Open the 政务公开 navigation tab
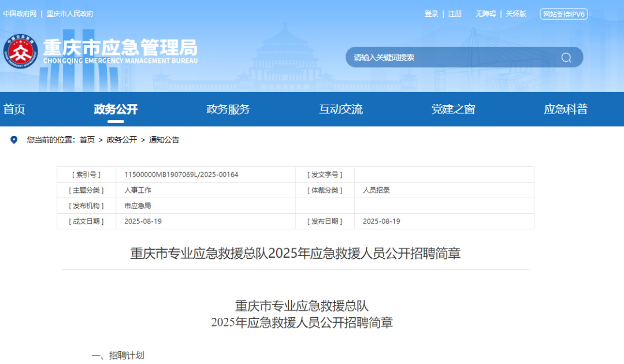The height and width of the screenshot is (364, 624). (116, 109)
